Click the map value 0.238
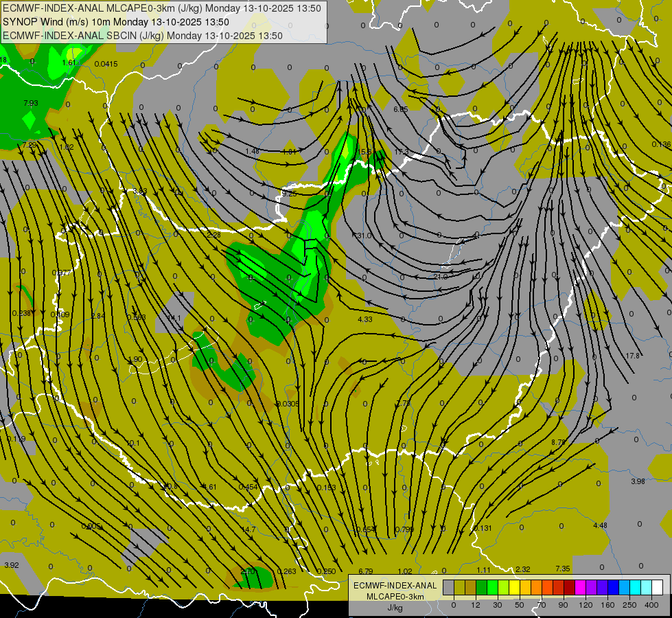672x618 pixels. pos(21,314)
